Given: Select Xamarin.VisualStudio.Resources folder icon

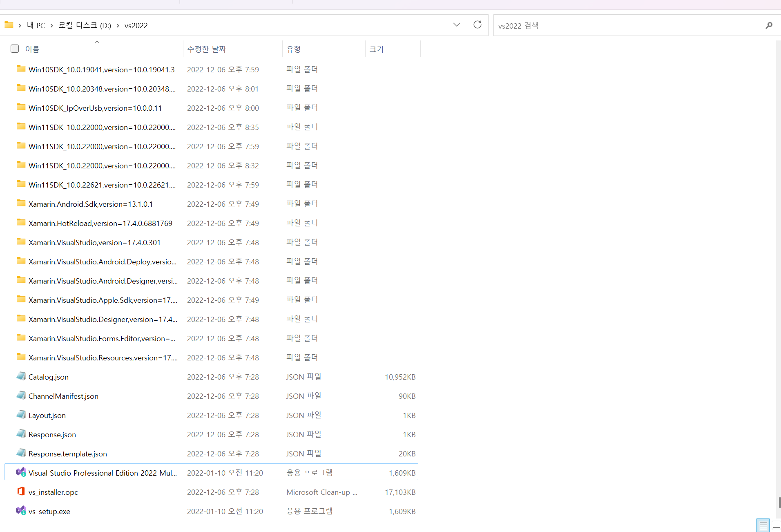Looking at the screenshot, I should pyautogui.click(x=21, y=357).
